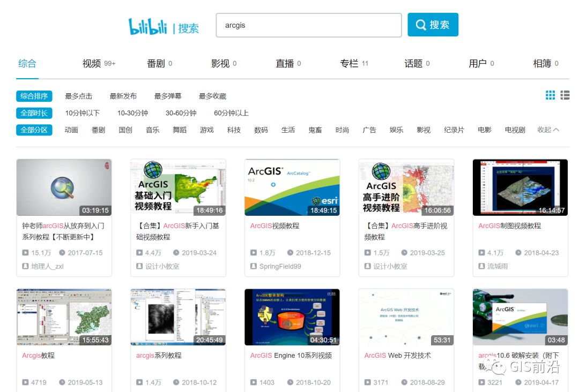Open the ArcGIS高手进阶视频教程 thumbnail

(406, 187)
